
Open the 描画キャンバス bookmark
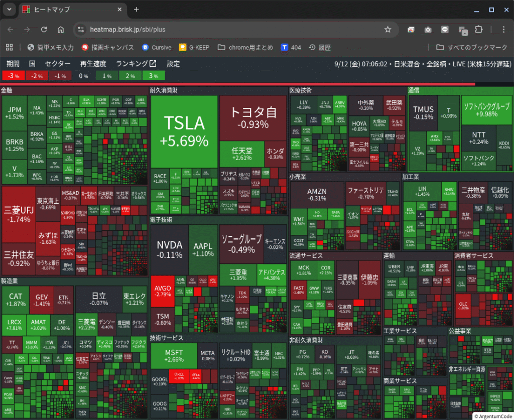click(108, 48)
